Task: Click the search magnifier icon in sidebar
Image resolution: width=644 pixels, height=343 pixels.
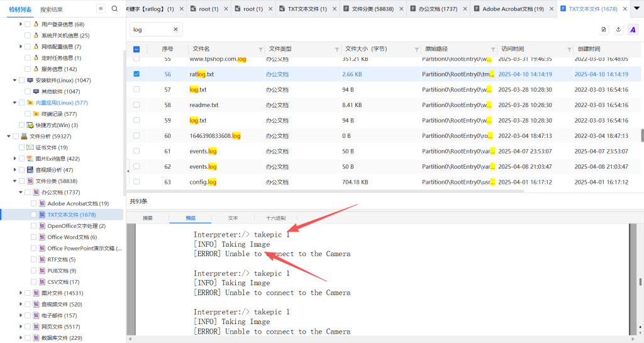Action: pos(114,9)
